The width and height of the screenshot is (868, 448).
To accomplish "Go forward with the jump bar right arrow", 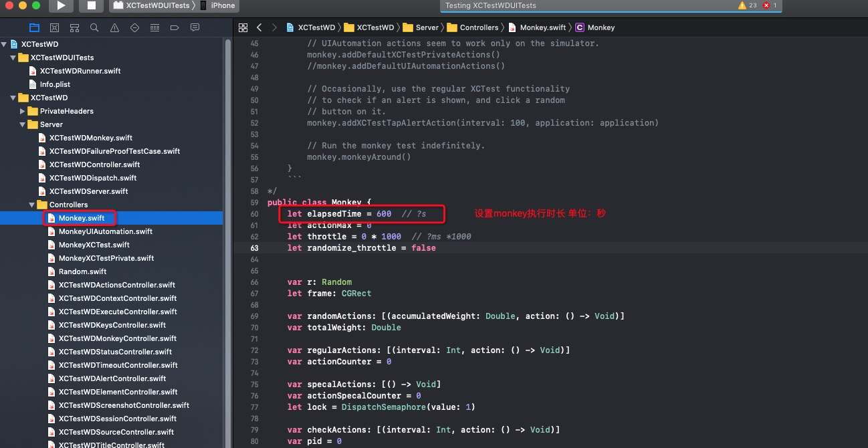I will click(x=274, y=27).
